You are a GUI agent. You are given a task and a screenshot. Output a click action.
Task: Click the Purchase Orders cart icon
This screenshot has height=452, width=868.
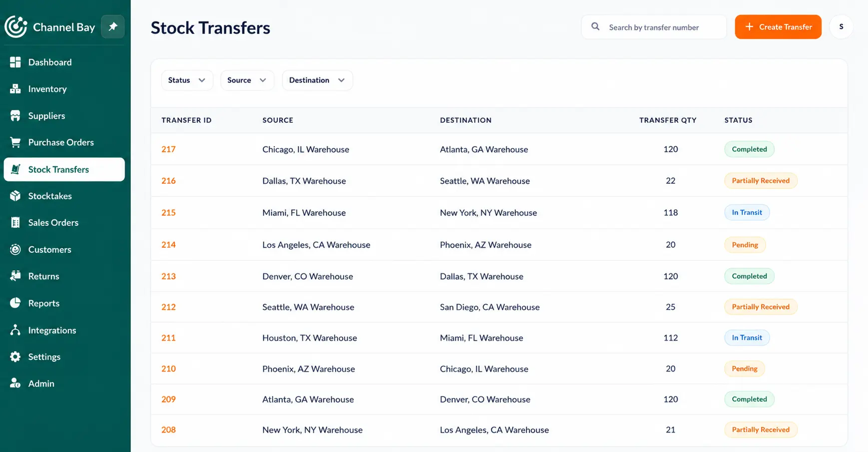[x=15, y=142]
